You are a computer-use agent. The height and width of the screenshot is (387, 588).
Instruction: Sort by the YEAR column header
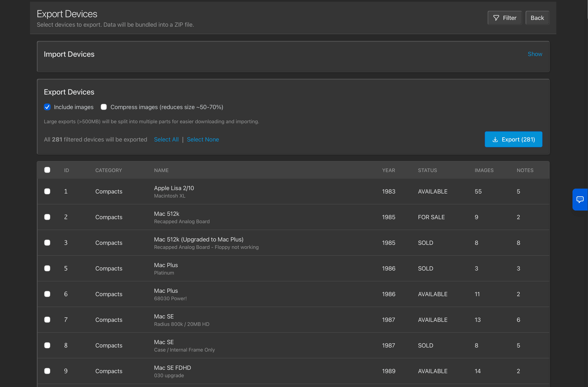pyautogui.click(x=388, y=170)
